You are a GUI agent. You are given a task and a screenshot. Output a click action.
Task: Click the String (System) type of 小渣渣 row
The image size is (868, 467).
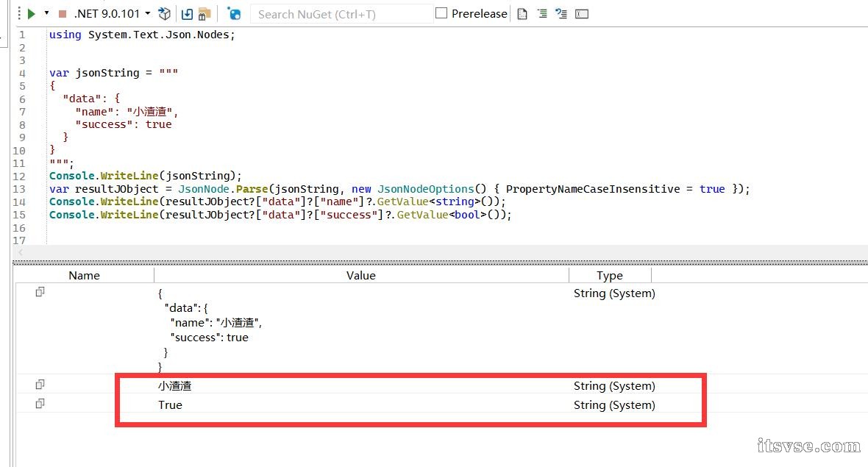(614, 385)
